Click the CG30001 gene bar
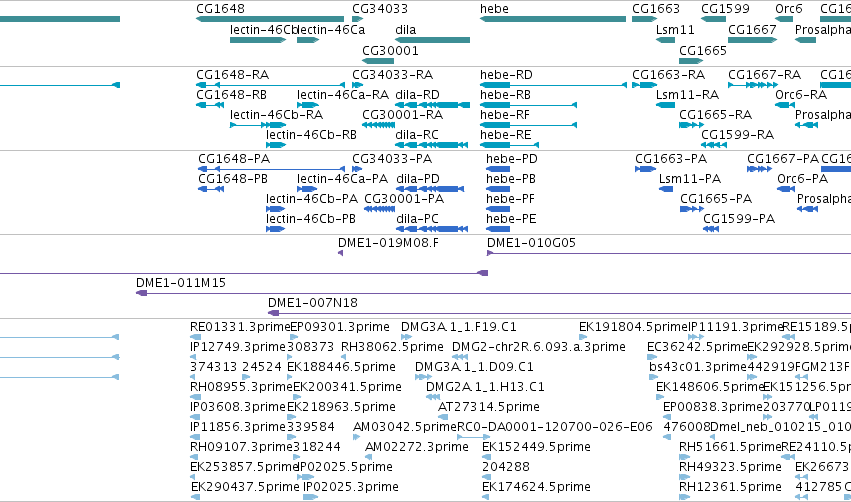This screenshot has width=851, height=502. coord(378,61)
